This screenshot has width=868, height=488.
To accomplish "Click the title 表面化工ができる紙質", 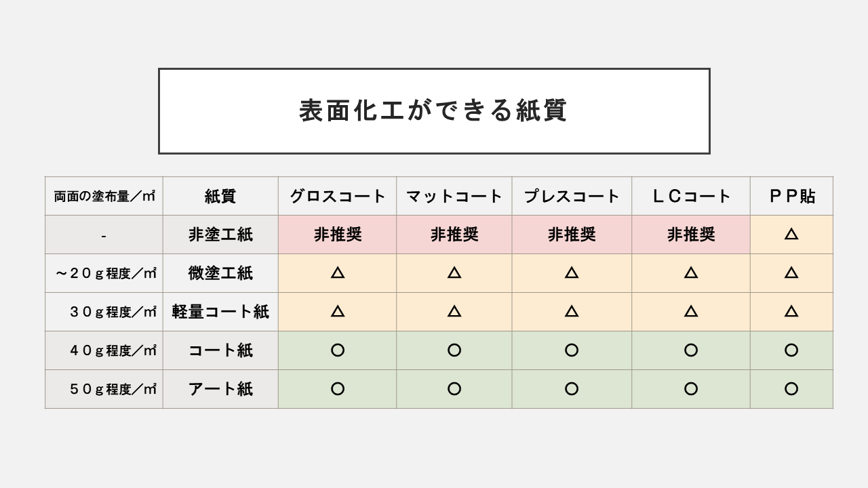I will pyautogui.click(x=433, y=110).
